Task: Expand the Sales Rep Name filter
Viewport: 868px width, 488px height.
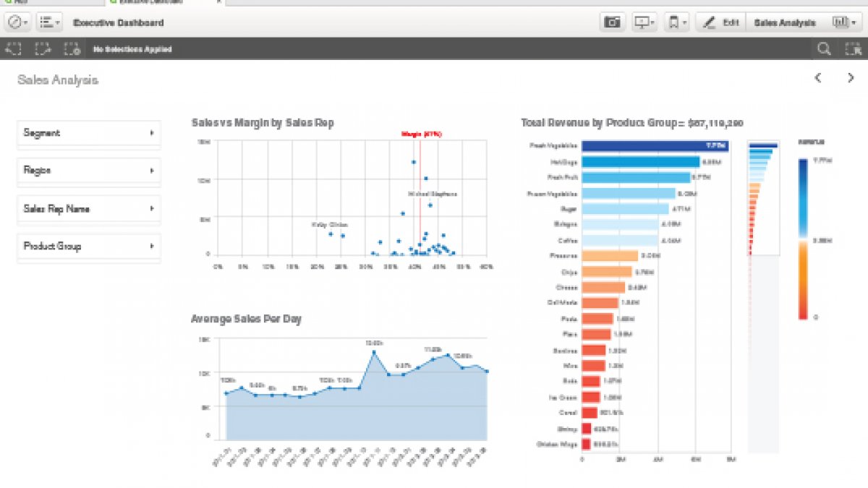Action: pos(88,209)
